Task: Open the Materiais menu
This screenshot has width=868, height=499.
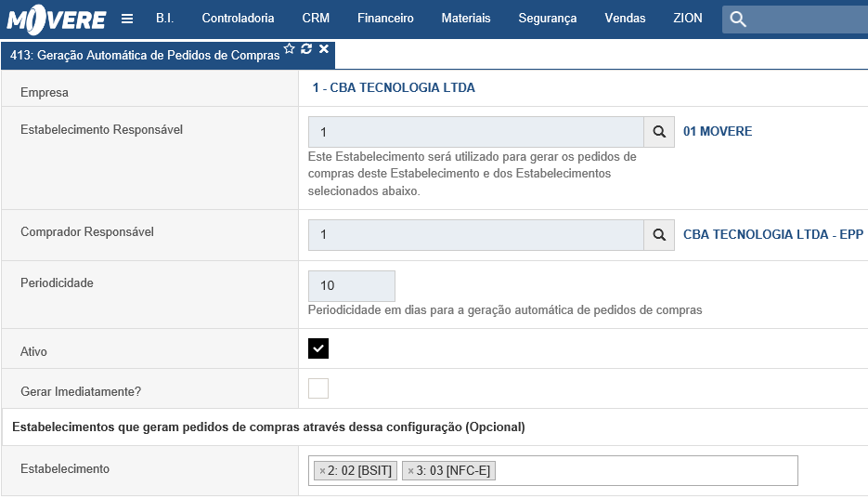Action: point(465,19)
